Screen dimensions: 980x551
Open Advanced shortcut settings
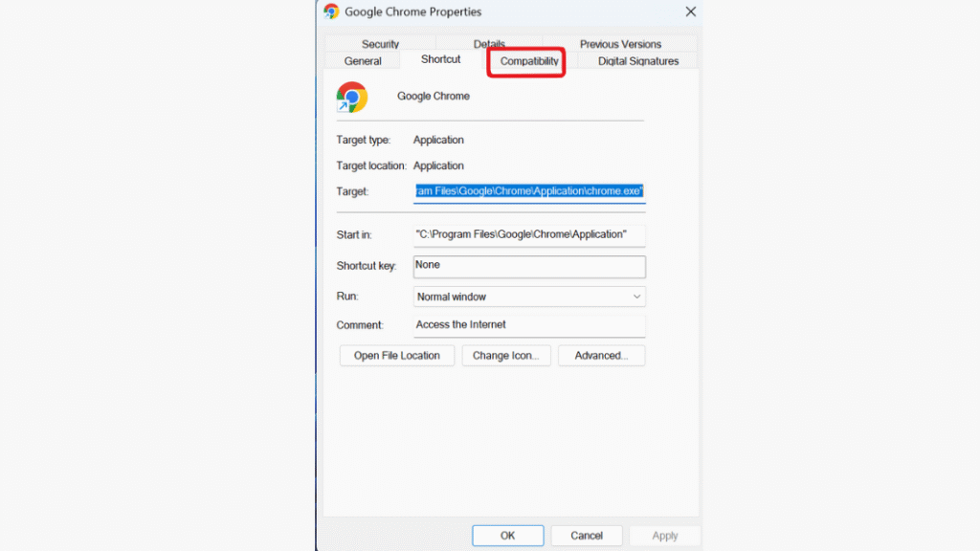[601, 356]
